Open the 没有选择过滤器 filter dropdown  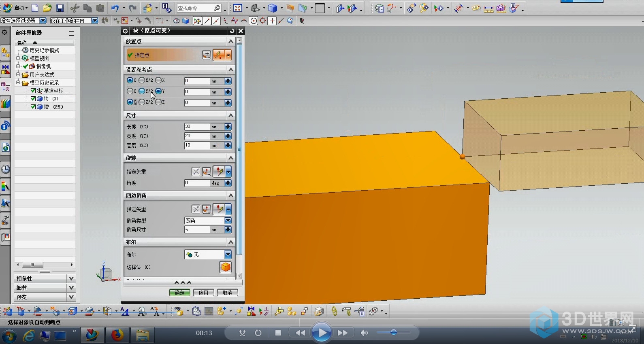(43, 21)
